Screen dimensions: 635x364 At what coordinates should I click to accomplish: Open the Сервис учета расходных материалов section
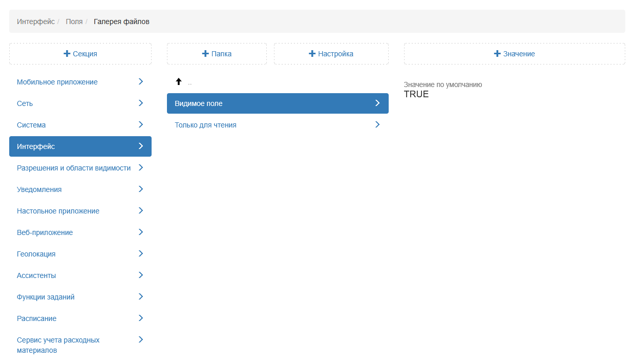58,345
